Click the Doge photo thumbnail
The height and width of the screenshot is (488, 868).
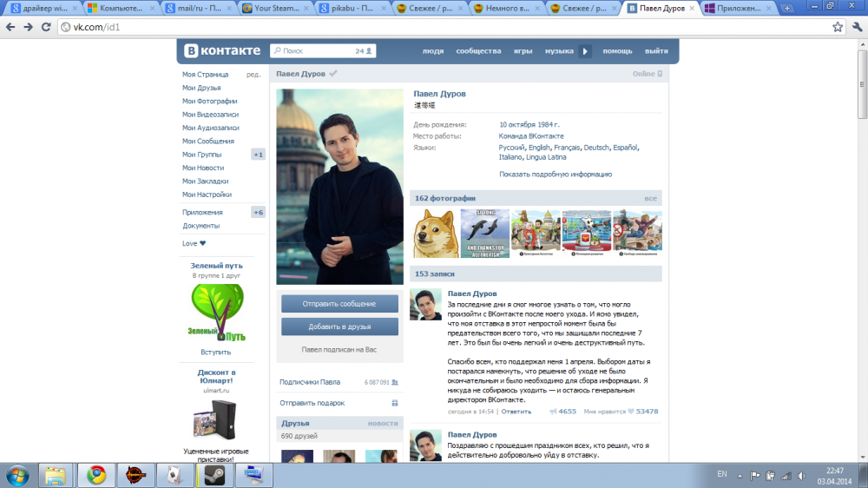coord(435,234)
